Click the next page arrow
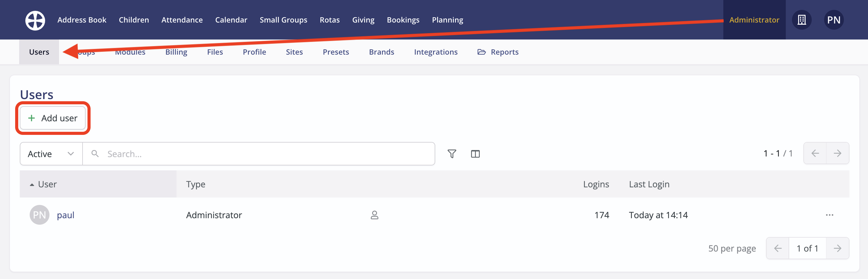868x279 pixels. [838, 153]
